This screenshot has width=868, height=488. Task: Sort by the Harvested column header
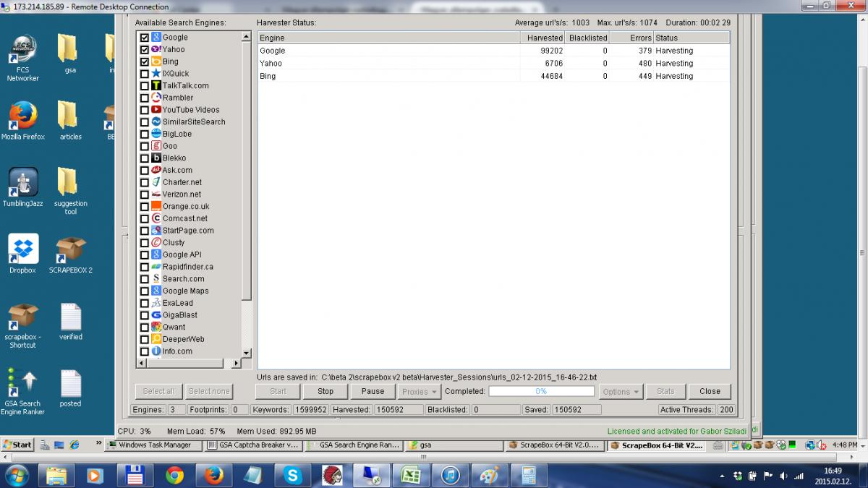pos(542,38)
